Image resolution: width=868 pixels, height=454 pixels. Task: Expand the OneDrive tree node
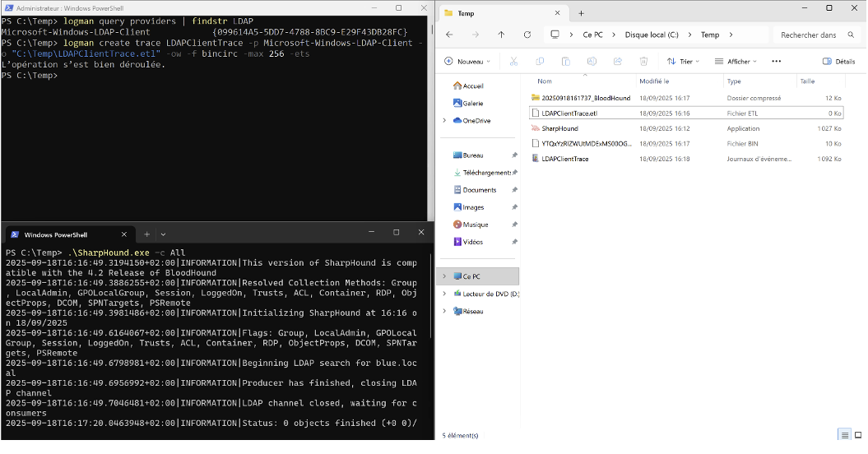point(445,121)
